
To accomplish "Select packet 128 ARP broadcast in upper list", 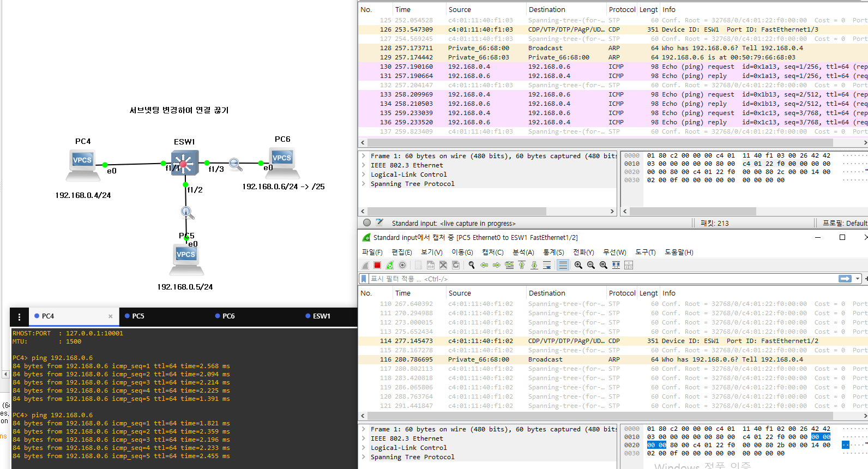I will click(x=613, y=48).
